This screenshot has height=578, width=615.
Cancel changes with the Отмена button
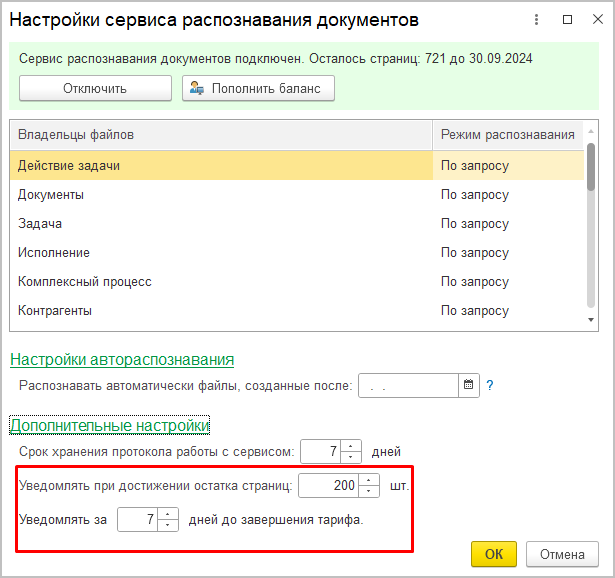click(x=562, y=554)
